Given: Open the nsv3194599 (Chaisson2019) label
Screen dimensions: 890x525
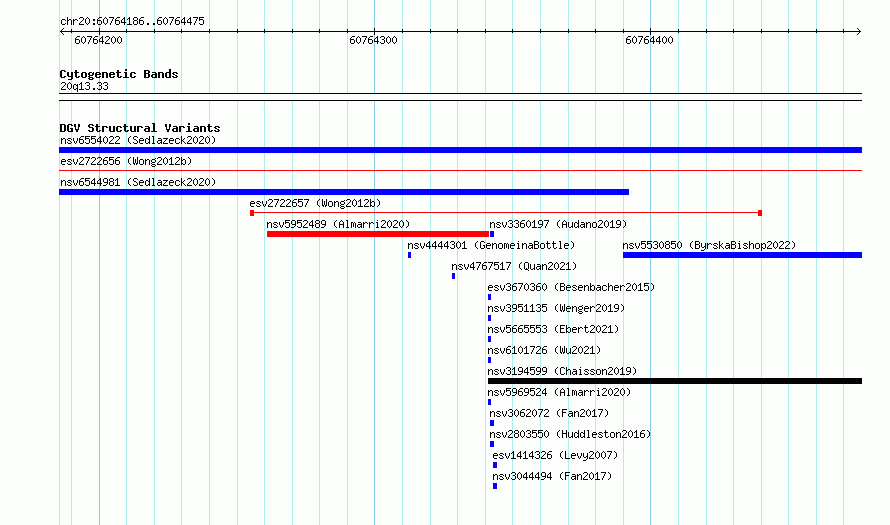Looking at the screenshot, I should point(562,371).
